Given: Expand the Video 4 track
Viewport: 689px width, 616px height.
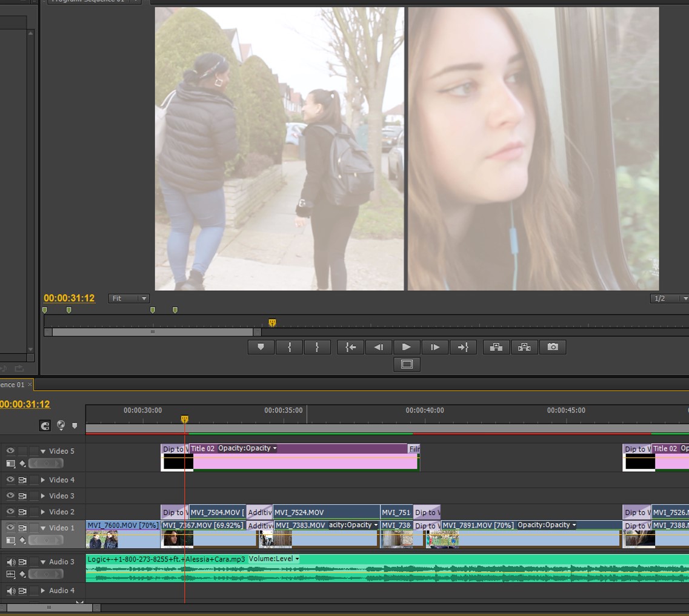Looking at the screenshot, I should click(x=43, y=480).
